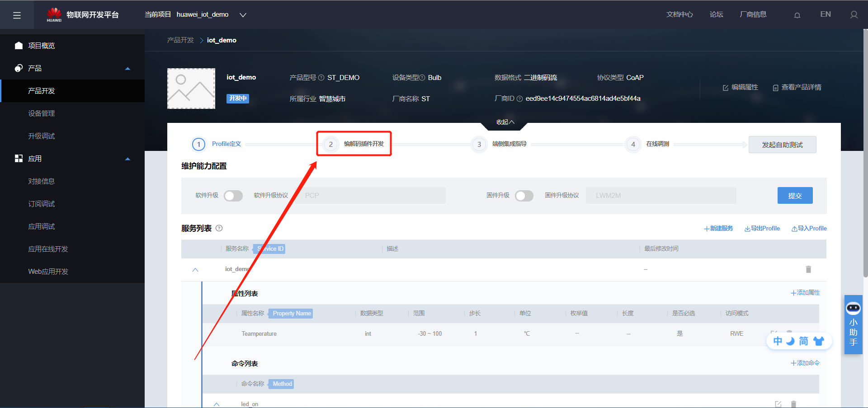Open notifications bell icon
Viewport: 868px width, 408px height.
tap(797, 15)
